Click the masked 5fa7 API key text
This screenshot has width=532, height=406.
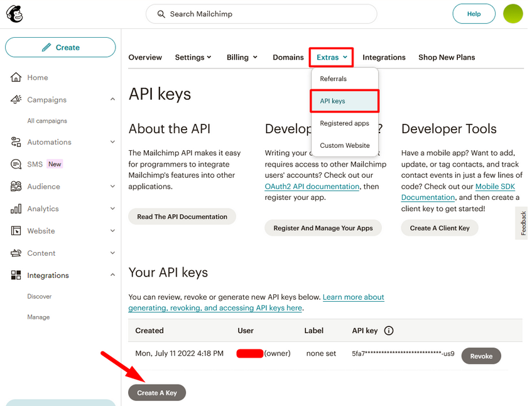(x=403, y=353)
